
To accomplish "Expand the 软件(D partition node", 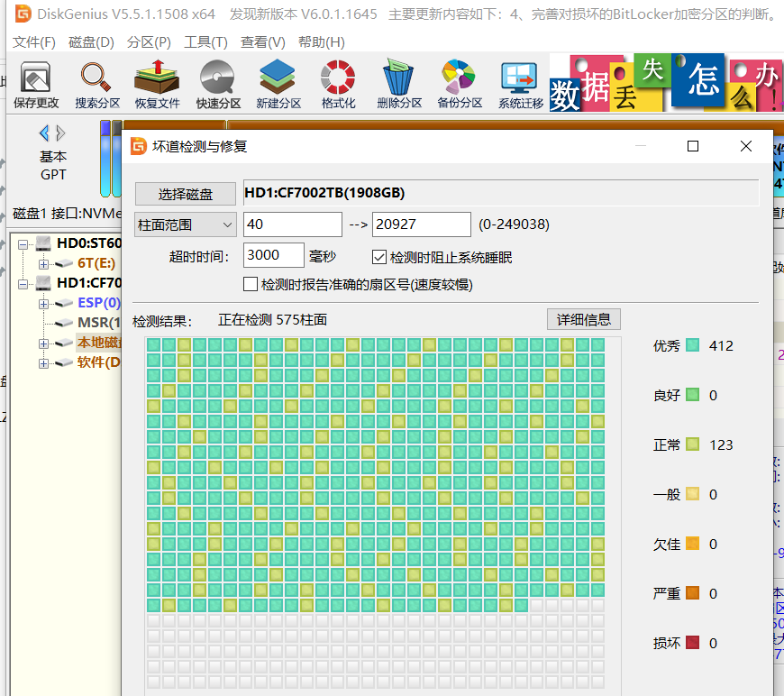I will [43, 362].
